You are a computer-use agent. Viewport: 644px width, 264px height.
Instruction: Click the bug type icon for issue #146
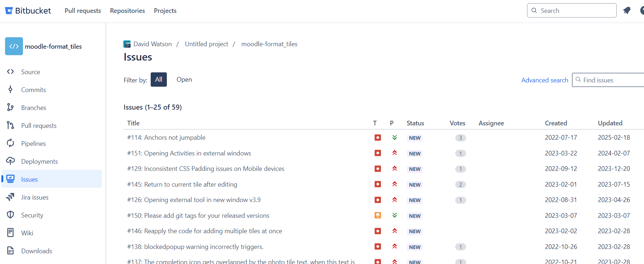click(378, 231)
